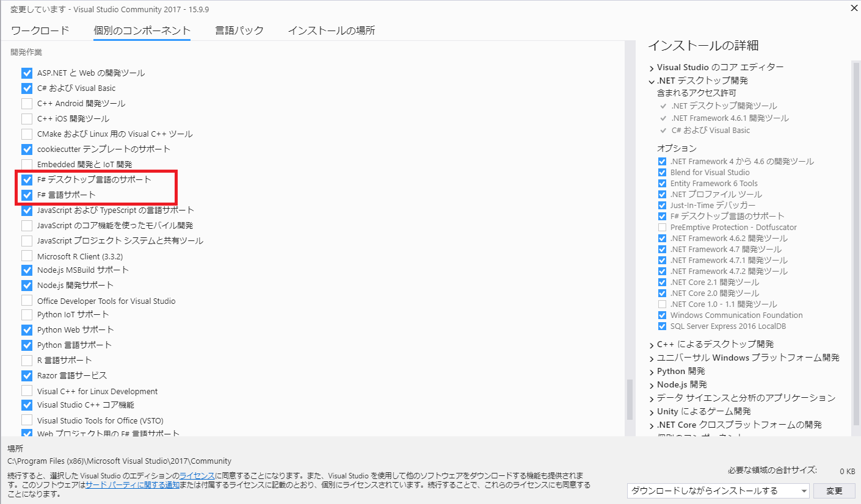Switch to 言語パック tab

click(x=239, y=29)
